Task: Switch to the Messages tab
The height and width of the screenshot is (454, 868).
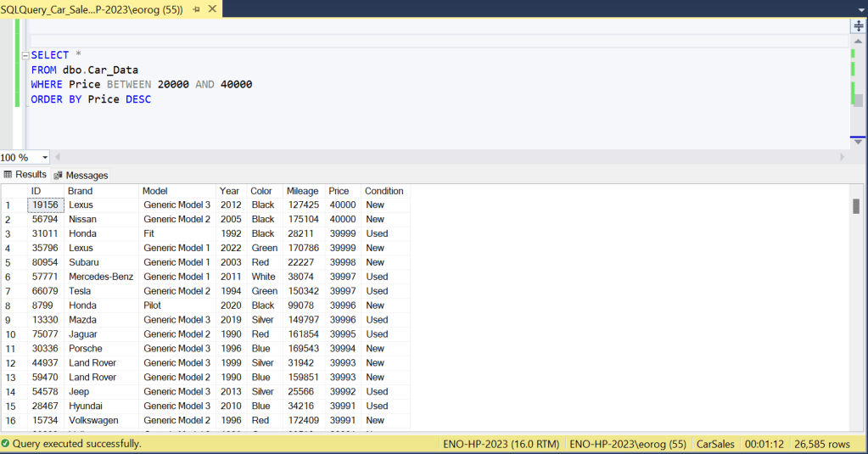Action: click(87, 176)
